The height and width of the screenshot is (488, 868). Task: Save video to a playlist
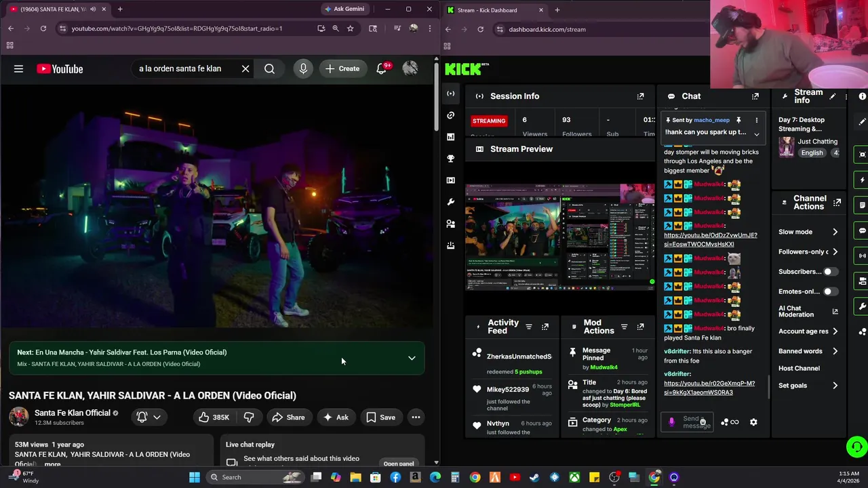point(380,418)
